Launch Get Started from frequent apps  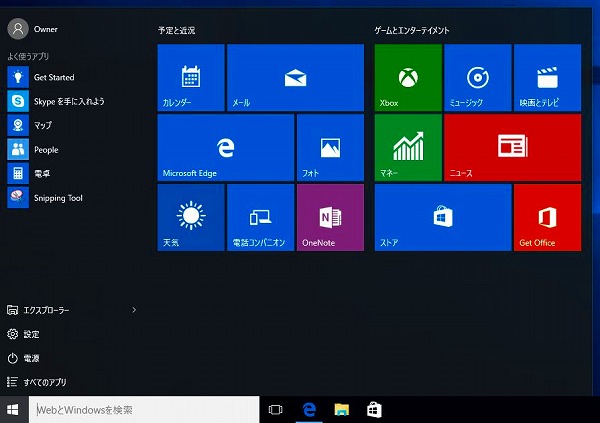[x=73, y=77]
